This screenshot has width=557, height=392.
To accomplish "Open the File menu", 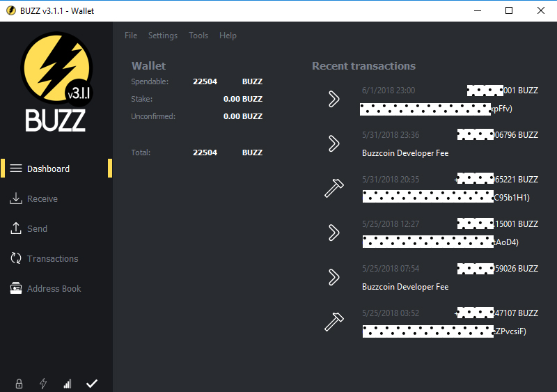I will [131, 36].
